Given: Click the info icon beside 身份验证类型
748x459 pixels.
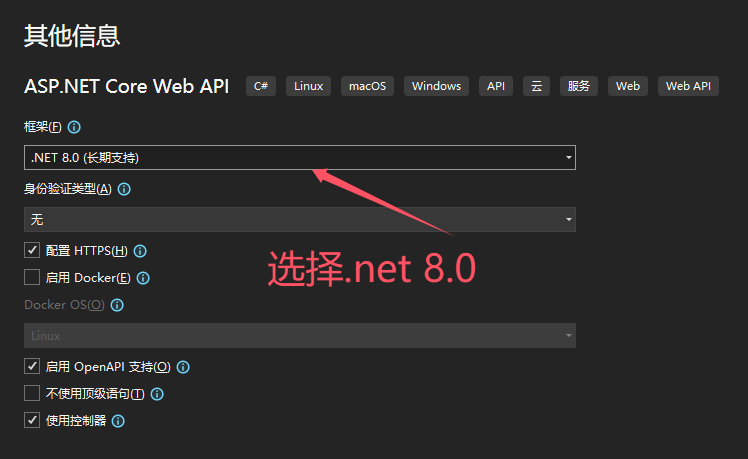Looking at the screenshot, I should pyautogui.click(x=124, y=189).
